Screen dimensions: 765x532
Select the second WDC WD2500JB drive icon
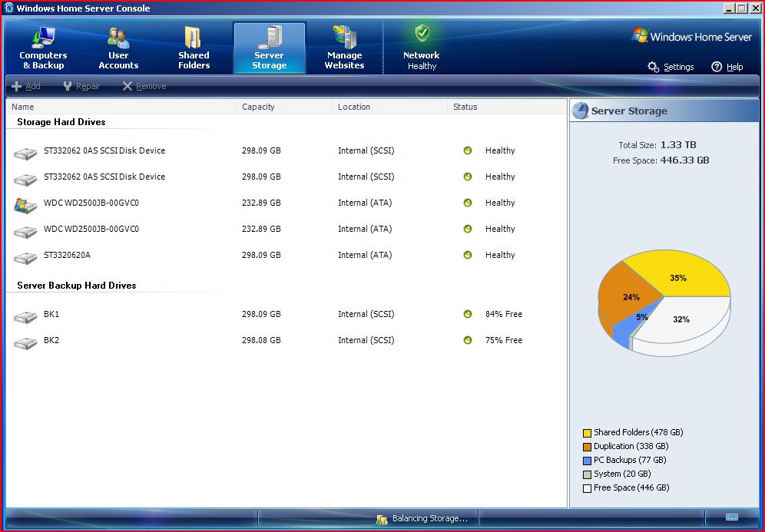pyautogui.click(x=25, y=232)
